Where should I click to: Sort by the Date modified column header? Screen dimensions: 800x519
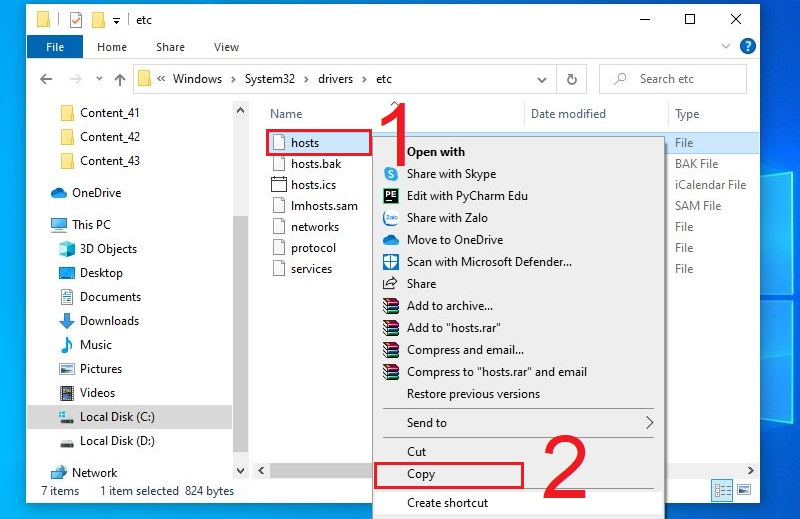pos(568,114)
